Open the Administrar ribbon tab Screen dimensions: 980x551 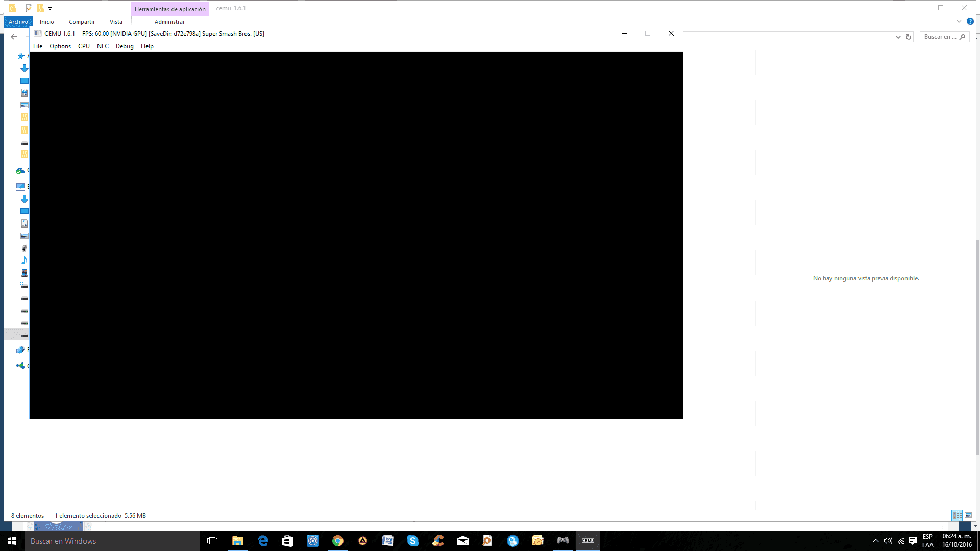tap(169, 22)
